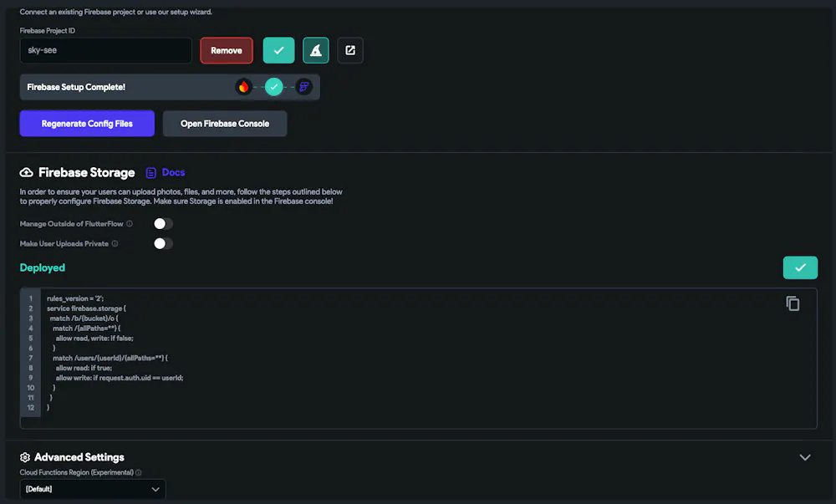Click the info icon by Cloud Functions Region
836x504 pixels.
[x=139, y=472]
